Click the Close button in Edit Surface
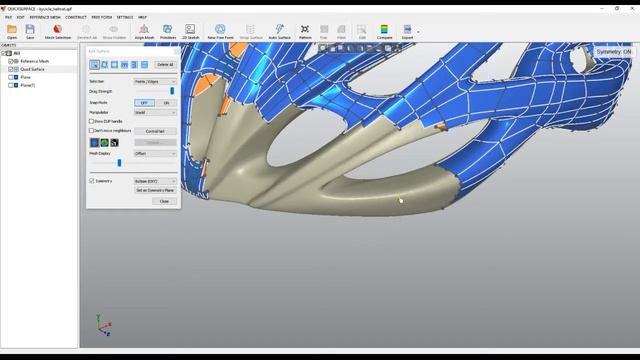 [x=164, y=201]
